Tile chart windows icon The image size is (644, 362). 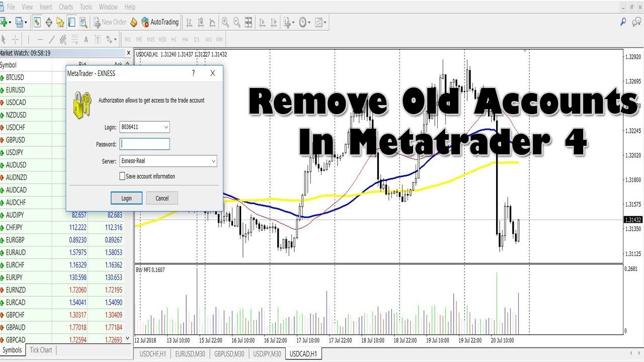click(x=248, y=22)
